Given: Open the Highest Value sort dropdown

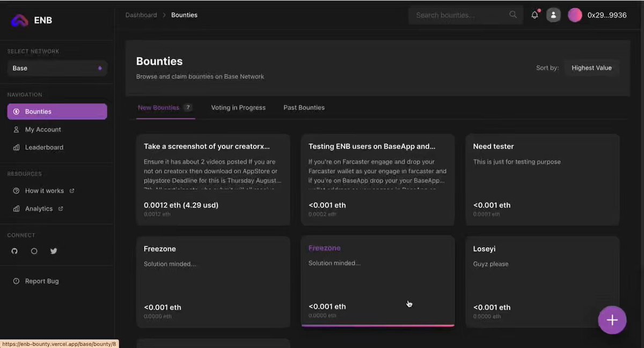Looking at the screenshot, I should coord(591,68).
